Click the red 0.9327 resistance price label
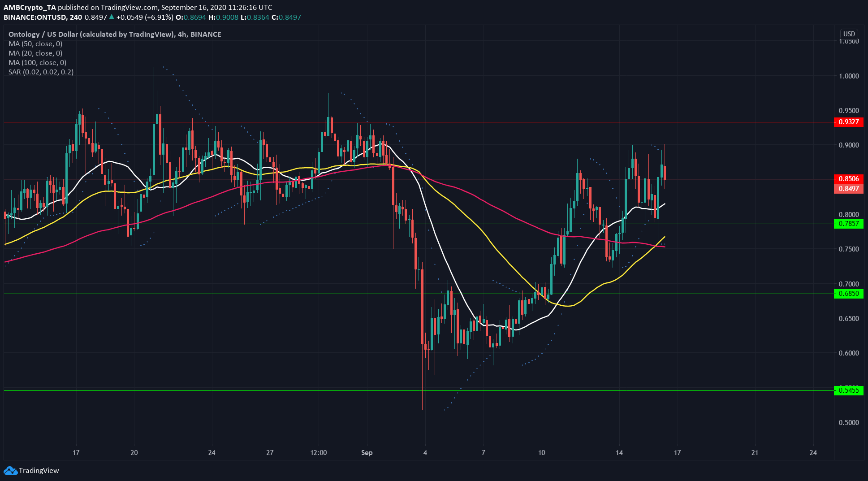This screenshot has height=481, width=868. (849, 122)
